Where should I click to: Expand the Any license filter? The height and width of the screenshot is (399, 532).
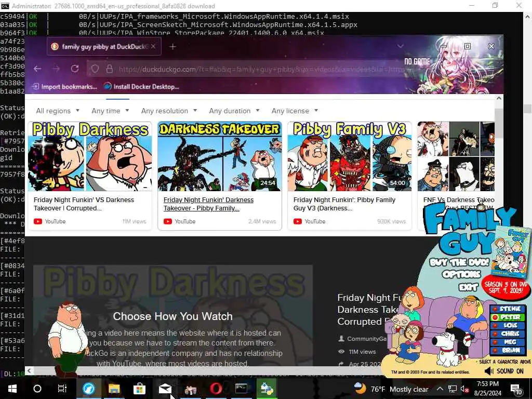(295, 111)
